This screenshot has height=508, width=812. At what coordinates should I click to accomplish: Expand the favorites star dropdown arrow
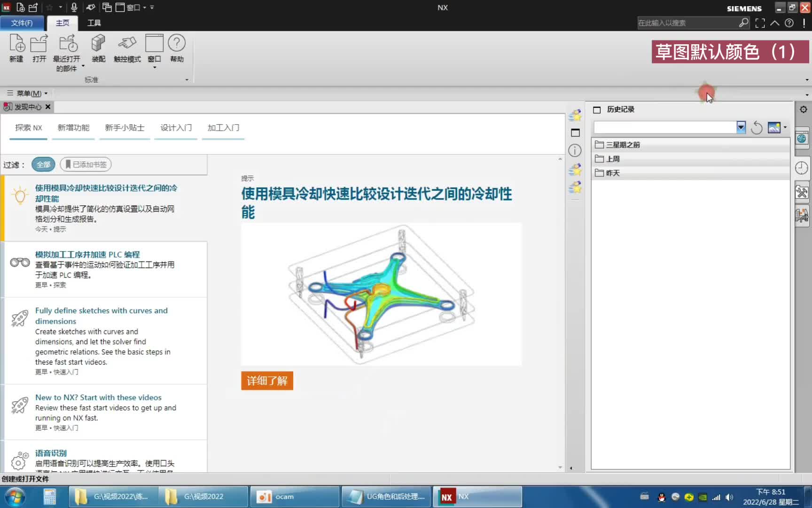coord(60,8)
